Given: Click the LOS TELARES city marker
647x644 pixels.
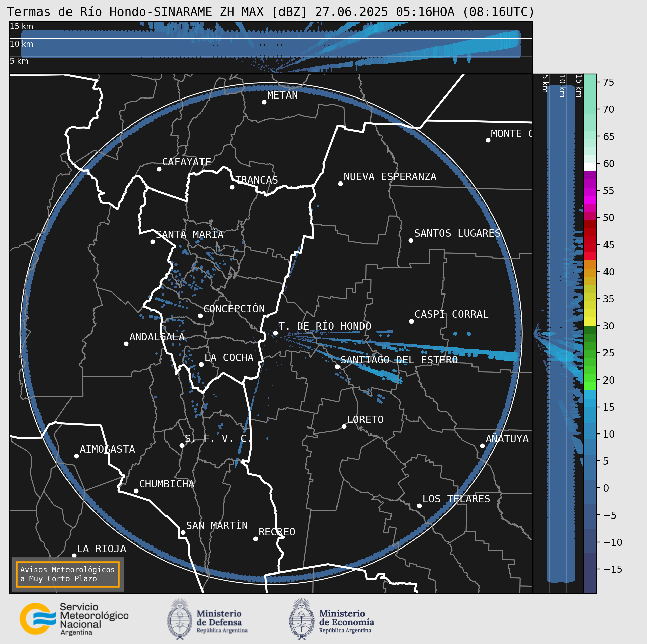Looking at the screenshot, I should point(419,506).
